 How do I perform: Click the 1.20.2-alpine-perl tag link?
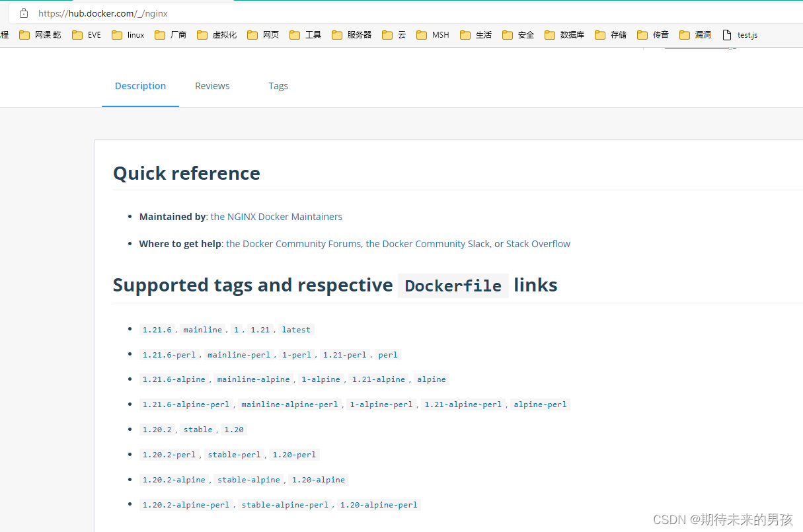tap(186, 505)
